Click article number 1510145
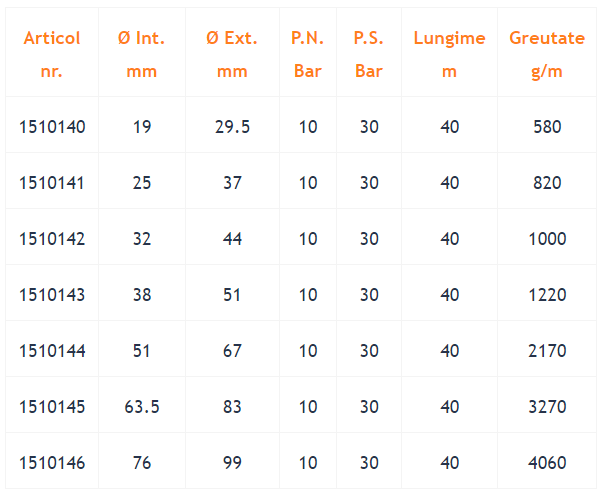This screenshot has height=493, width=607. [52, 407]
